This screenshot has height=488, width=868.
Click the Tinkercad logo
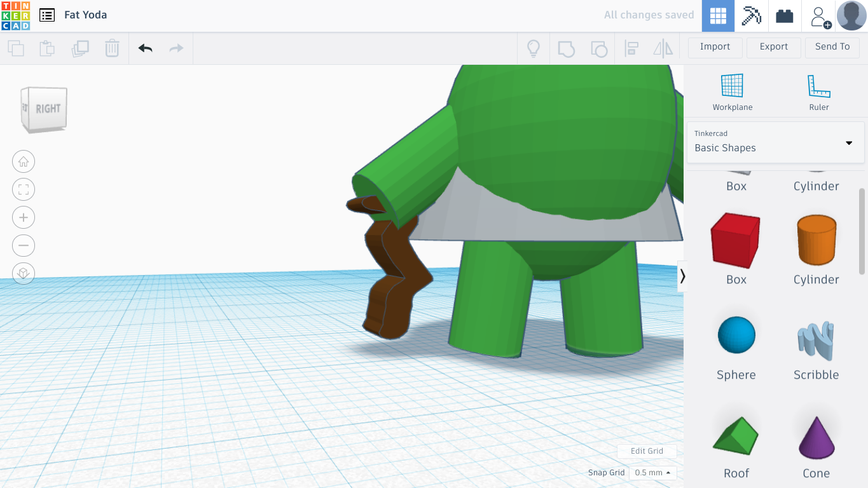pos(15,15)
